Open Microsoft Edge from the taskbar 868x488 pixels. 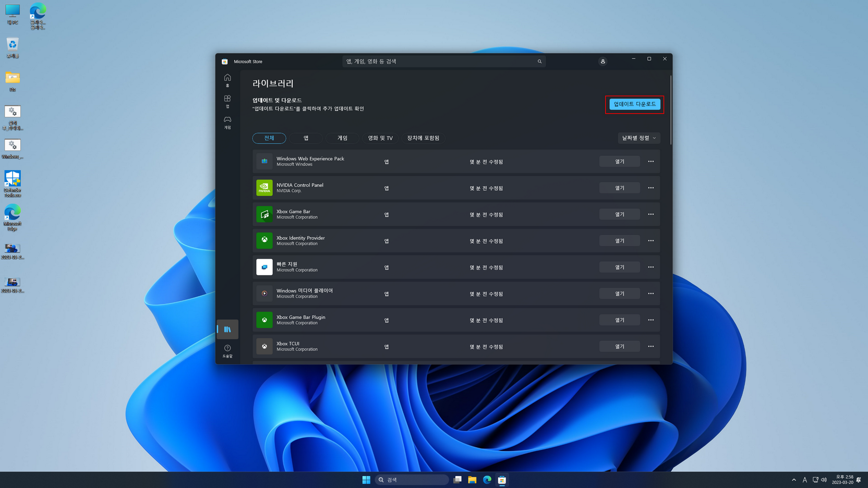487,480
